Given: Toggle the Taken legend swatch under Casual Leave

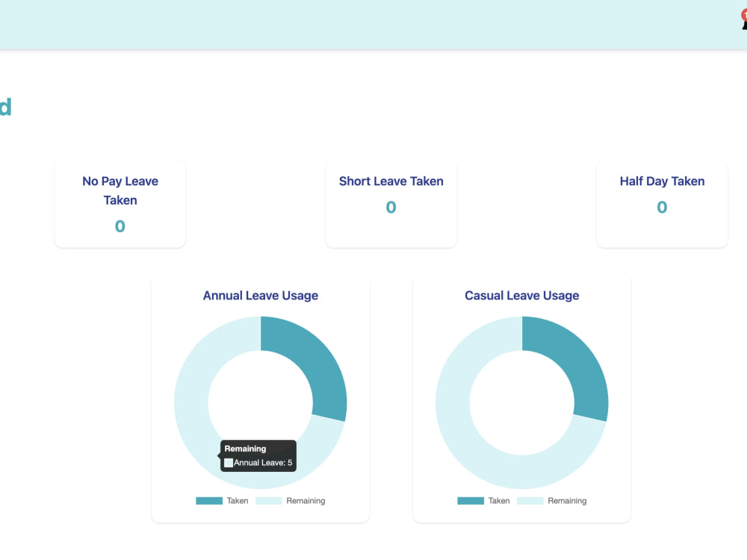Looking at the screenshot, I should tap(471, 500).
